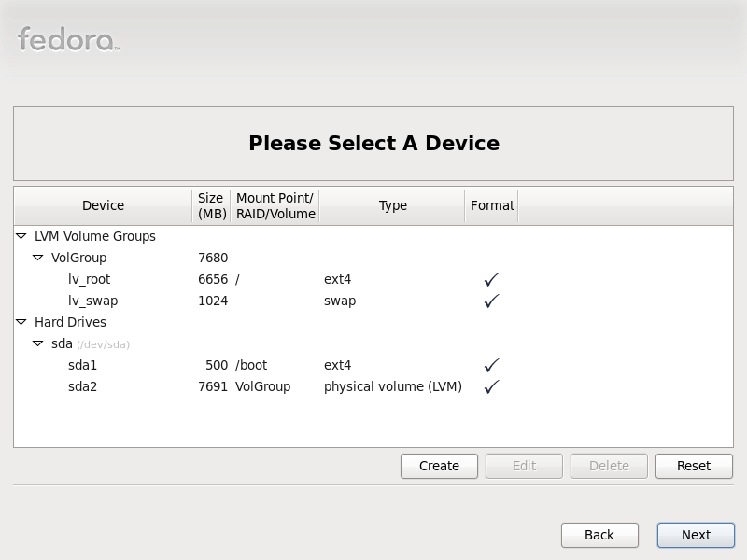Proceed with the Next button
The width and height of the screenshot is (747, 560).
[x=696, y=535]
